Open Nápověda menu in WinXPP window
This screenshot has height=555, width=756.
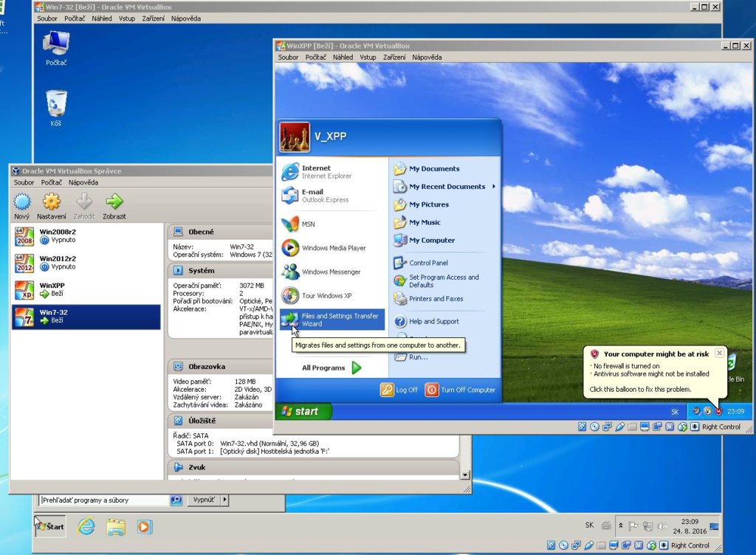pyautogui.click(x=427, y=57)
